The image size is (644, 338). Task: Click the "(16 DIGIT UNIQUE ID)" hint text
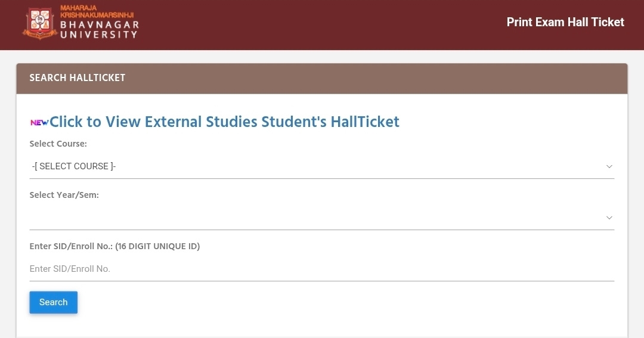[x=157, y=246]
